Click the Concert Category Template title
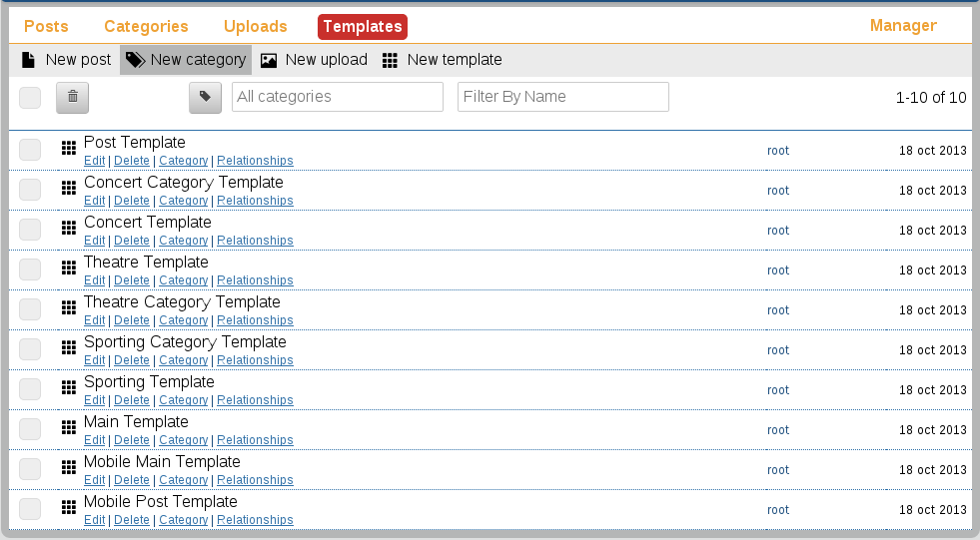Viewport: 980px width, 540px height. pyautogui.click(x=184, y=183)
